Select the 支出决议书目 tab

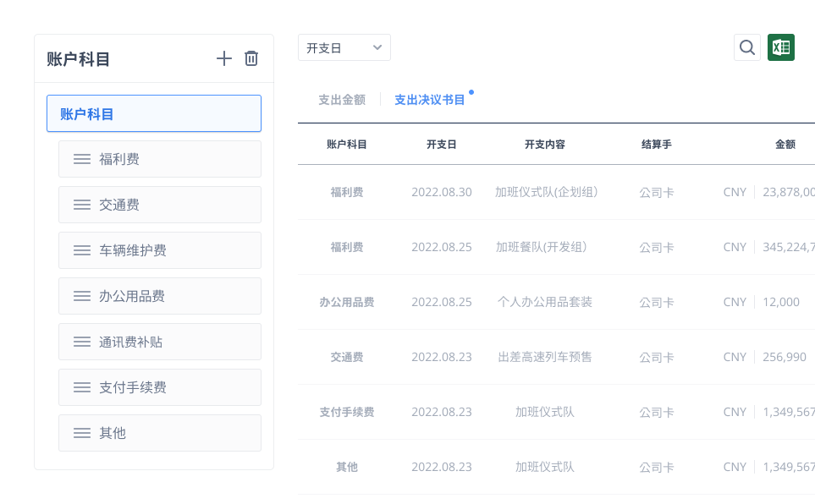(x=430, y=100)
